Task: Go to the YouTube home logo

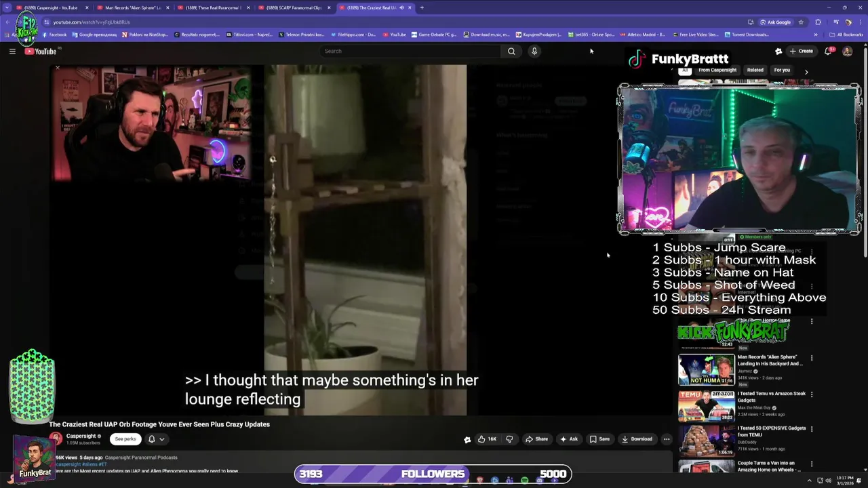Action: (41, 52)
